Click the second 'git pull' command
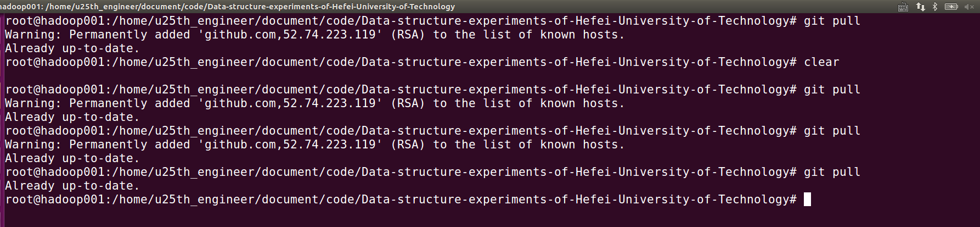 (x=832, y=90)
